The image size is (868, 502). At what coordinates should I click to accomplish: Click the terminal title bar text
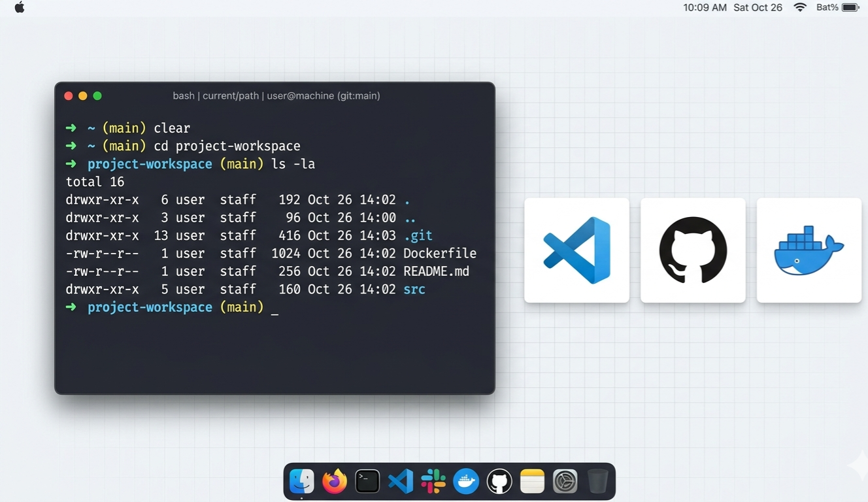pos(276,96)
